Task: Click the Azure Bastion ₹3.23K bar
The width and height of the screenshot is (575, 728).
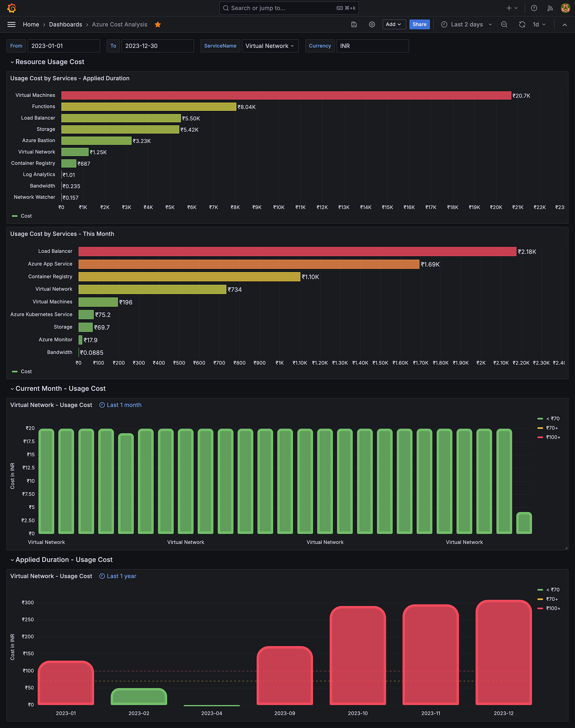Action: click(96, 141)
